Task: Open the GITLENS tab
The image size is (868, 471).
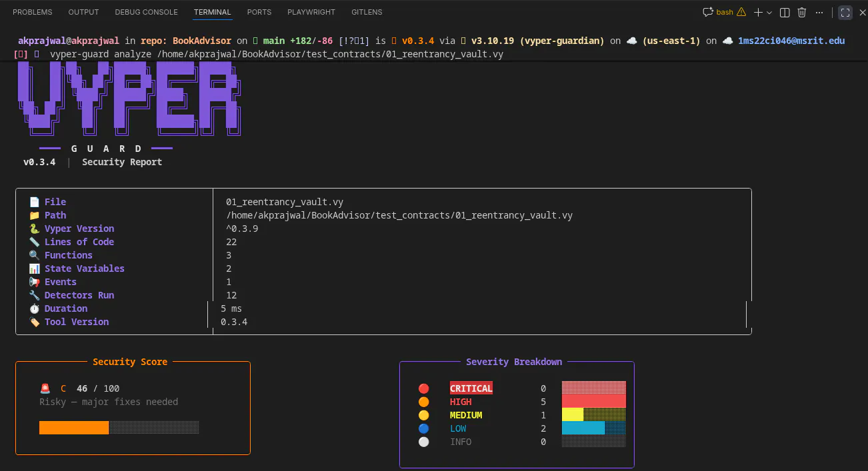Action: [367, 12]
